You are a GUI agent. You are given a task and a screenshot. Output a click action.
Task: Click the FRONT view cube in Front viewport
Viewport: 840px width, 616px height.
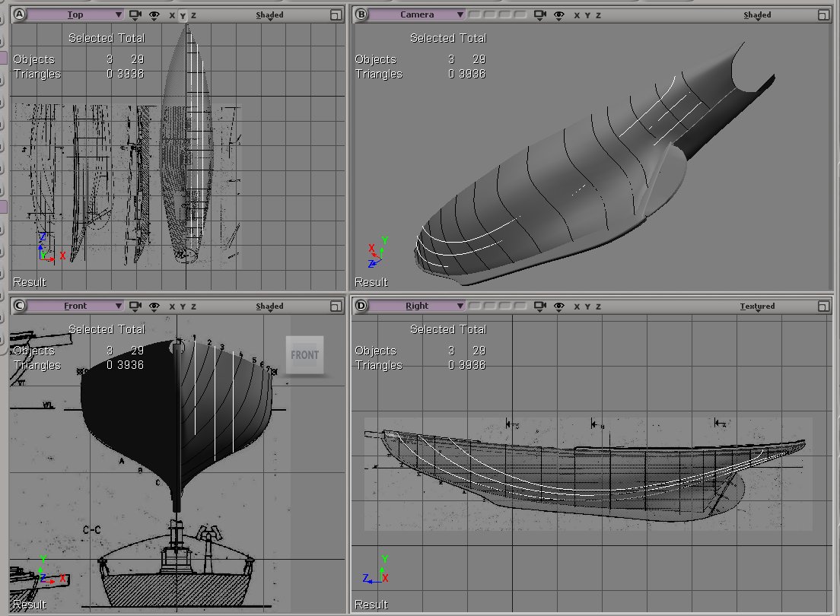pyautogui.click(x=304, y=355)
